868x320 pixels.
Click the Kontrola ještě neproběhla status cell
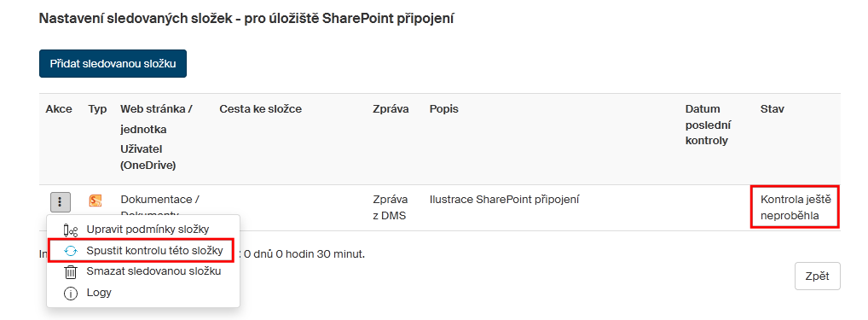pos(796,207)
